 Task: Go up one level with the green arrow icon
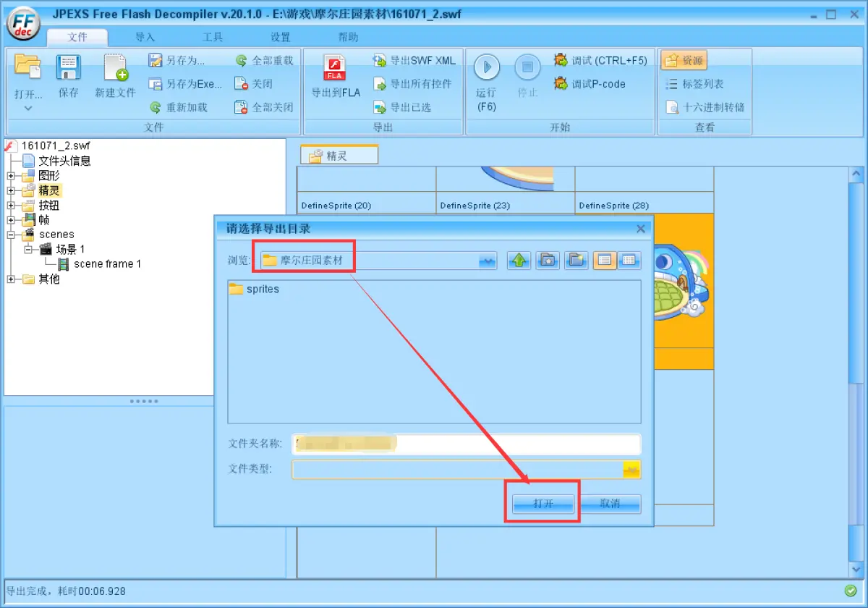tap(519, 260)
